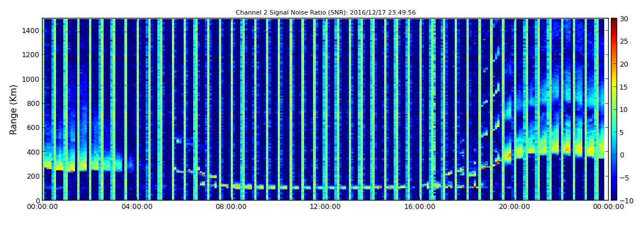The image size is (644, 228).
Task: Select the 1200 tick label on range axis
Action: (x=31, y=55)
